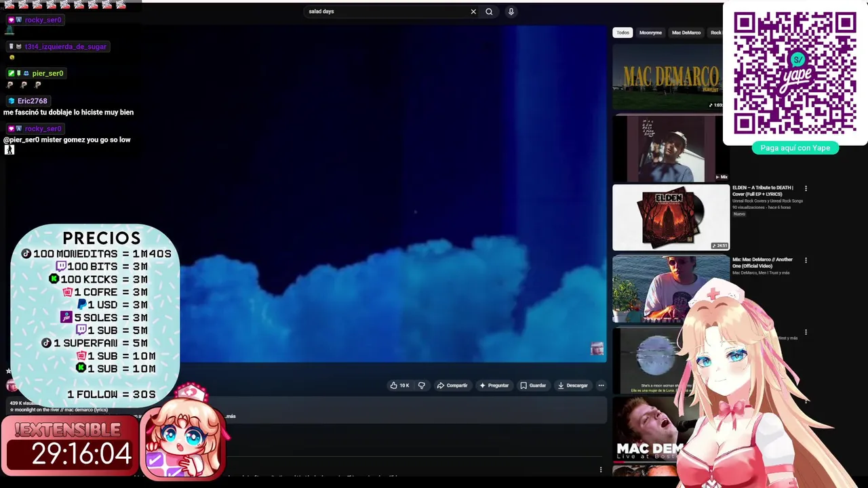Open options menu for ELDEN video
The width and height of the screenshot is (868, 488).
806,188
